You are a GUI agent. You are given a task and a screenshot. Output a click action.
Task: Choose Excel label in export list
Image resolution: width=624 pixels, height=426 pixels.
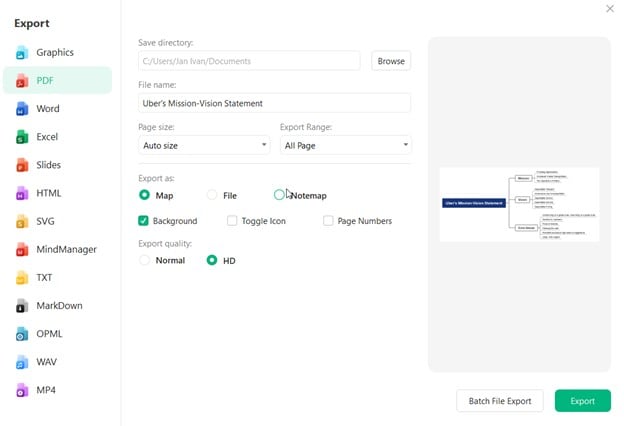pos(47,137)
